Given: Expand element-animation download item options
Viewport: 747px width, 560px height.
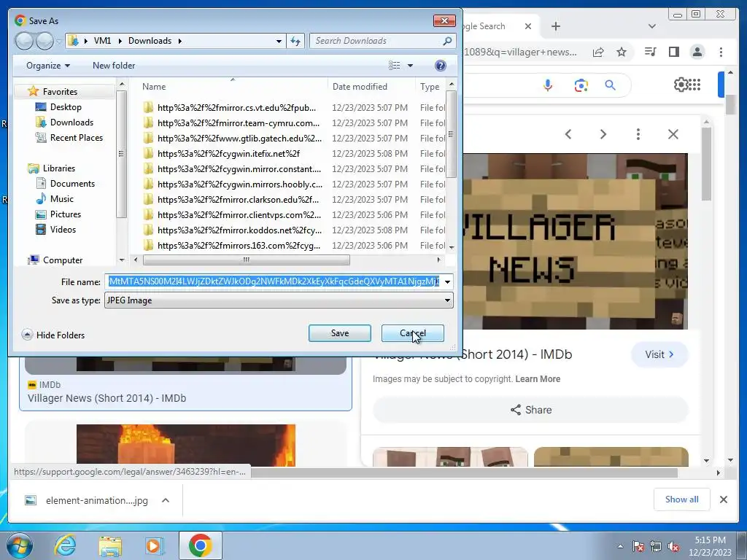Looking at the screenshot, I should tap(166, 500).
